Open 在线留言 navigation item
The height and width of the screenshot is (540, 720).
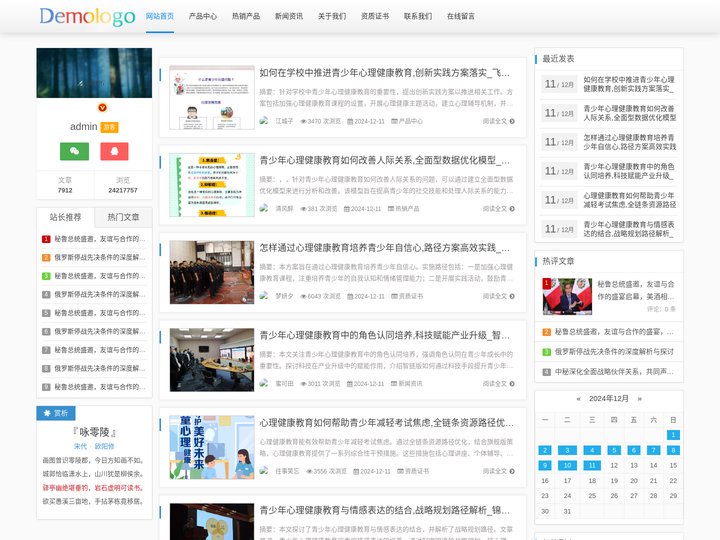pos(461,16)
